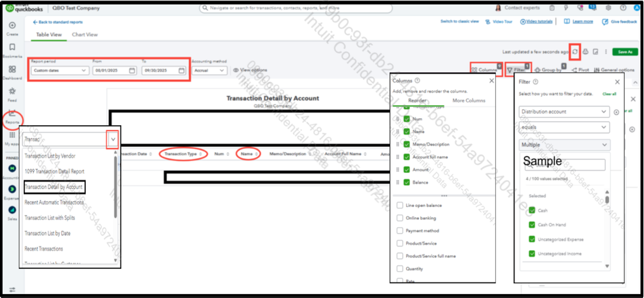Screen dimensions: 644x298
Task: Check the Quantity column checkbox
Action: (400, 269)
